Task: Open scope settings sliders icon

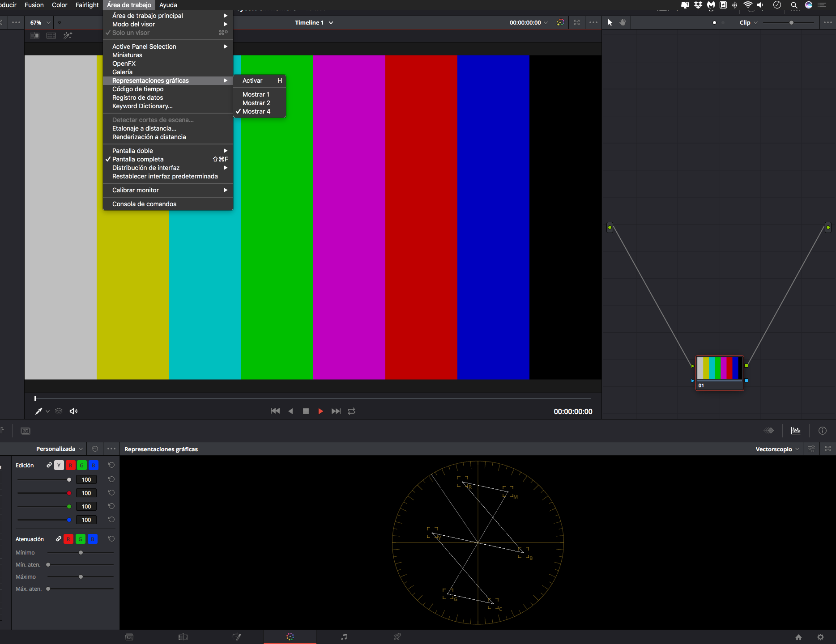Action: 811,449
